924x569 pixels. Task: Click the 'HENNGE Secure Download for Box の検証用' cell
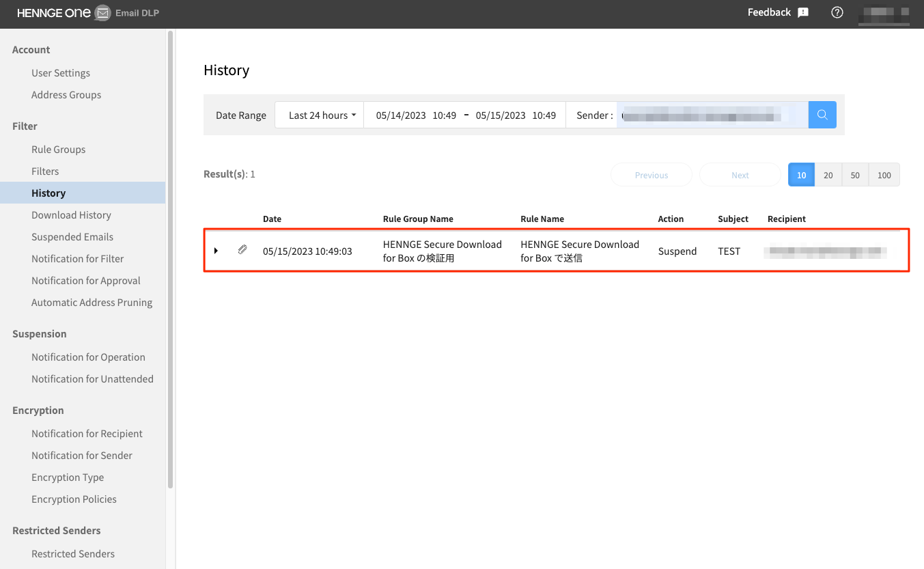(443, 251)
